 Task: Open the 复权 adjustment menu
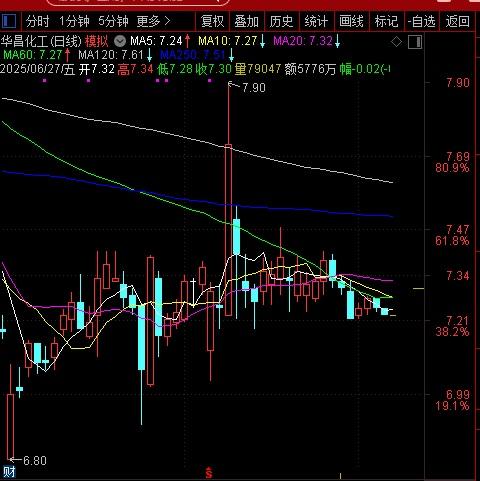coord(212,21)
